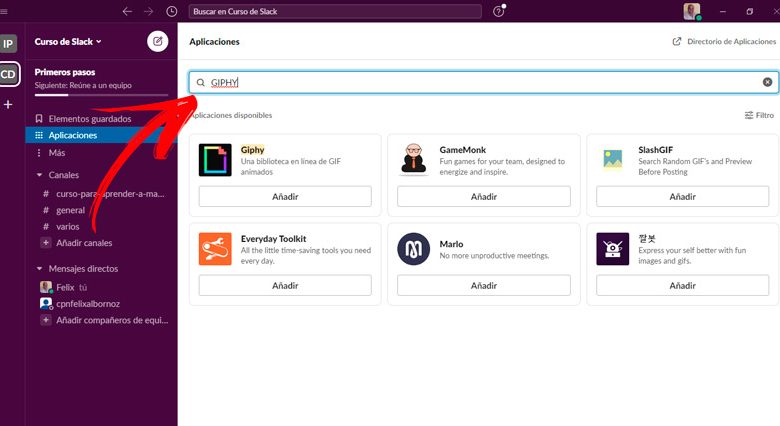Click the Giphy app logo

215,160
